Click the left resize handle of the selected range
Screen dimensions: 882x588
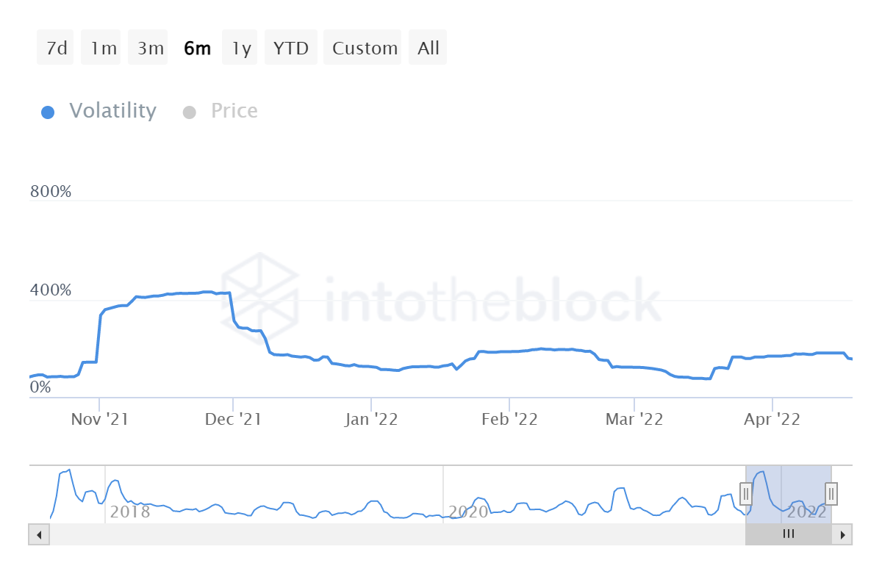[746, 494]
